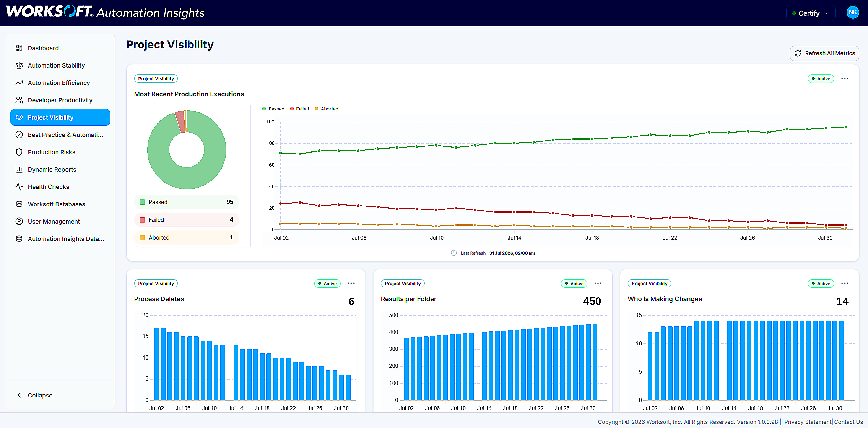Click the Automation Stability scales icon
Screen dimensions: 868x428
point(19,65)
